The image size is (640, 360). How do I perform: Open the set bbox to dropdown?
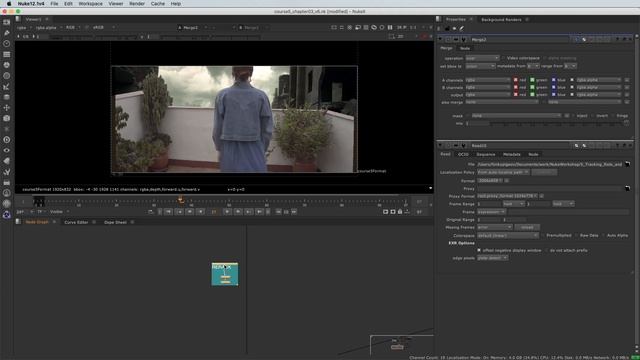pyautogui.click(x=480, y=66)
